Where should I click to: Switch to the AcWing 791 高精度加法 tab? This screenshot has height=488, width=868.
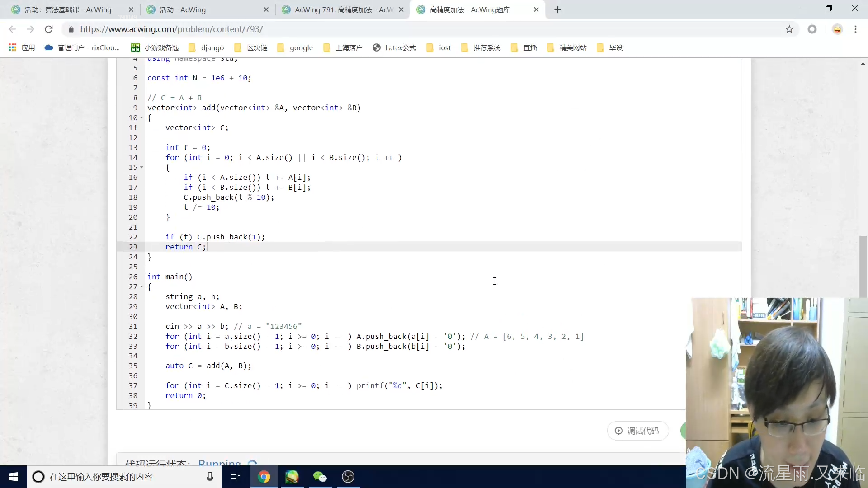point(343,9)
